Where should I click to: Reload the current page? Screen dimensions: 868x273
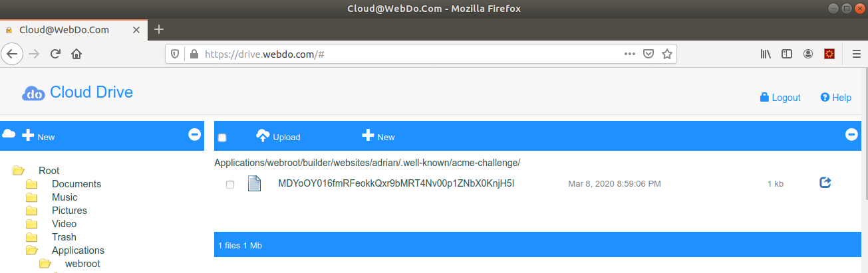[x=56, y=54]
